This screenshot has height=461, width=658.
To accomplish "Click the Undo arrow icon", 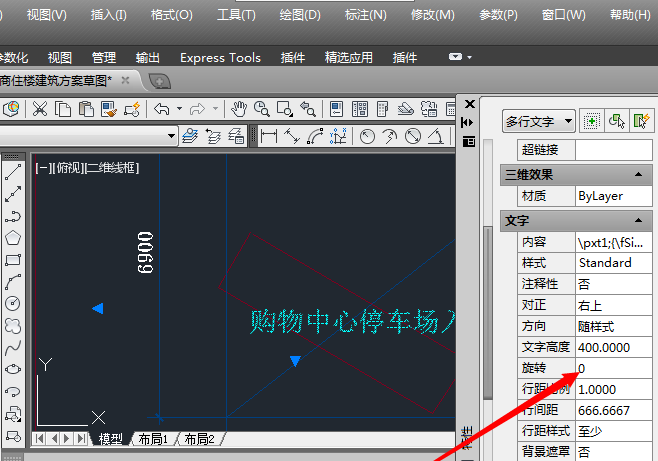I will (x=162, y=109).
